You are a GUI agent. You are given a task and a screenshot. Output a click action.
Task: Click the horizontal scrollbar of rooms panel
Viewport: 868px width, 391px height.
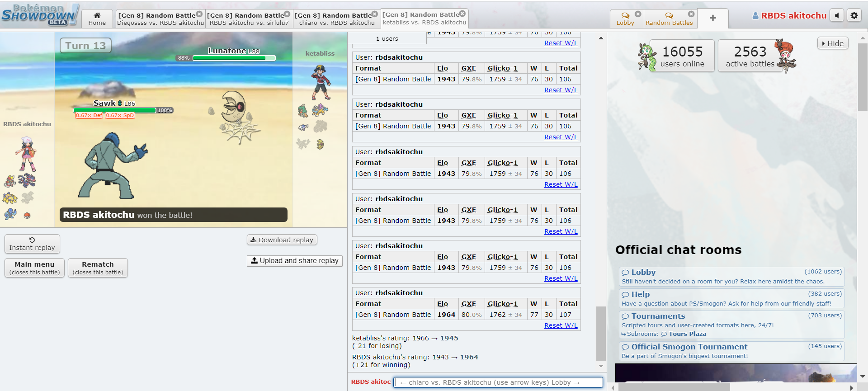(x=674, y=387)
